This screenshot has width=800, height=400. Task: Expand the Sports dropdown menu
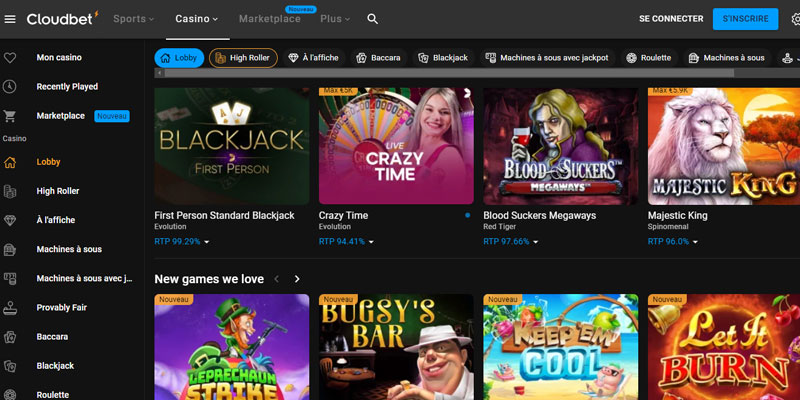[133, 19]
